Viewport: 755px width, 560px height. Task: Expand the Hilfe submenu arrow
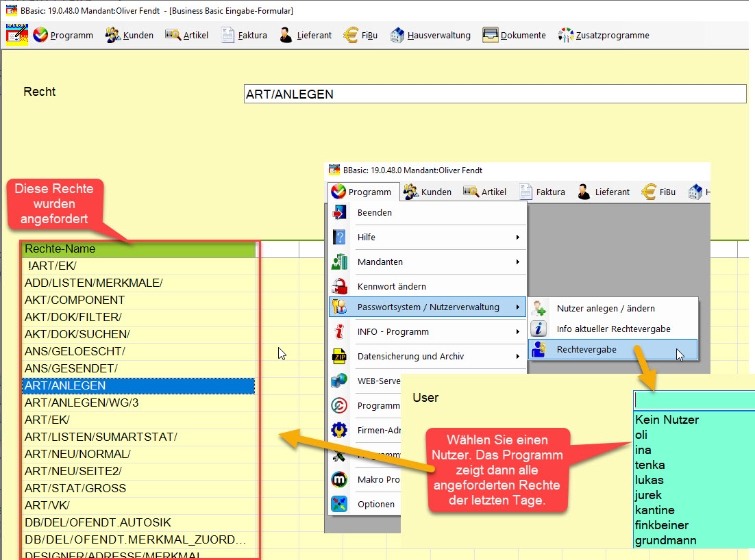(518, 237)
